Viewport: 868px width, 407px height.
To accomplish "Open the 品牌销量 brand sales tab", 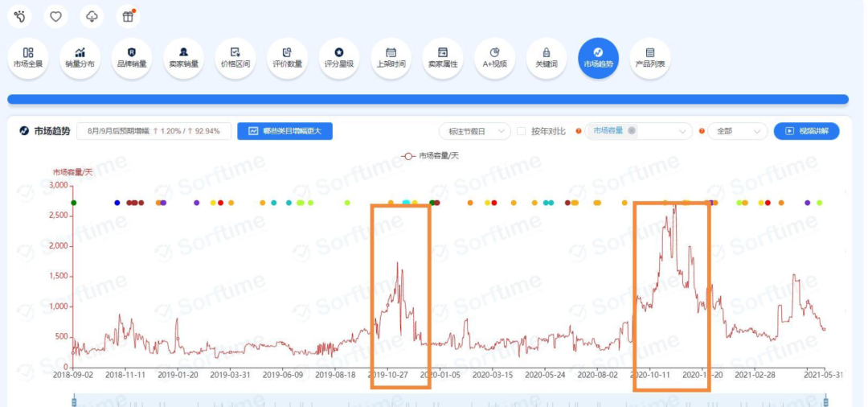I will (x=132, y=58).
